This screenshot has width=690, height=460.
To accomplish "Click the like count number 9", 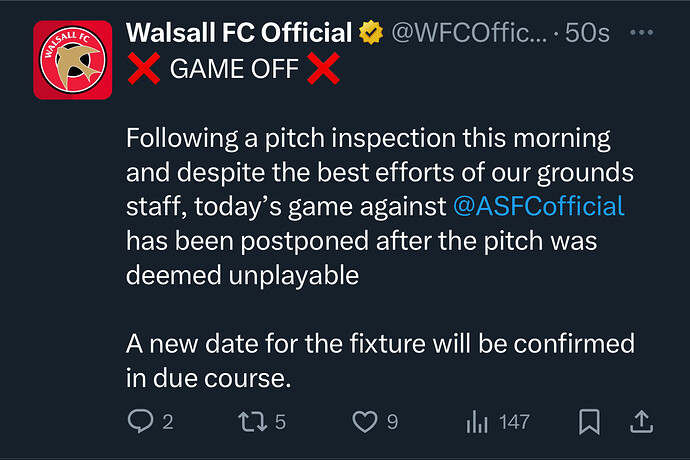I will point(393,422).
